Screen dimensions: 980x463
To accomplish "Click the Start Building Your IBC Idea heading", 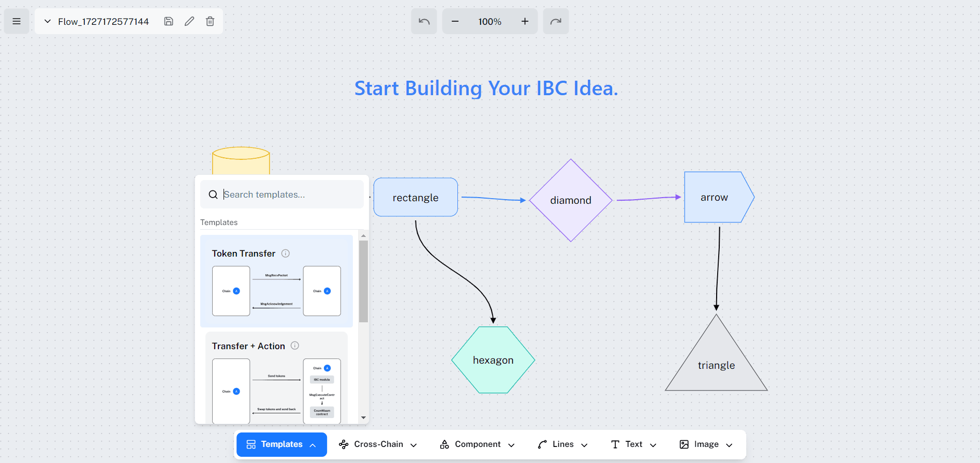I will tap(486, 88).
